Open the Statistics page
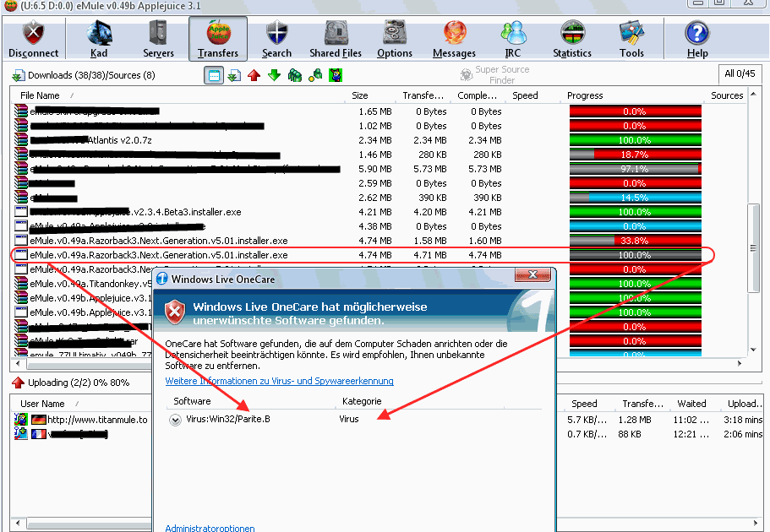770x532 pixels. [x=572, y=39]
